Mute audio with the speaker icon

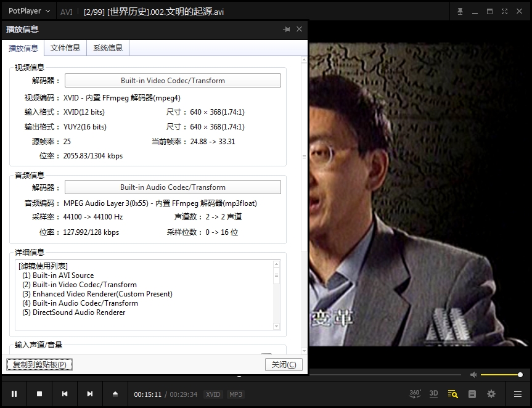click(473, 375)
